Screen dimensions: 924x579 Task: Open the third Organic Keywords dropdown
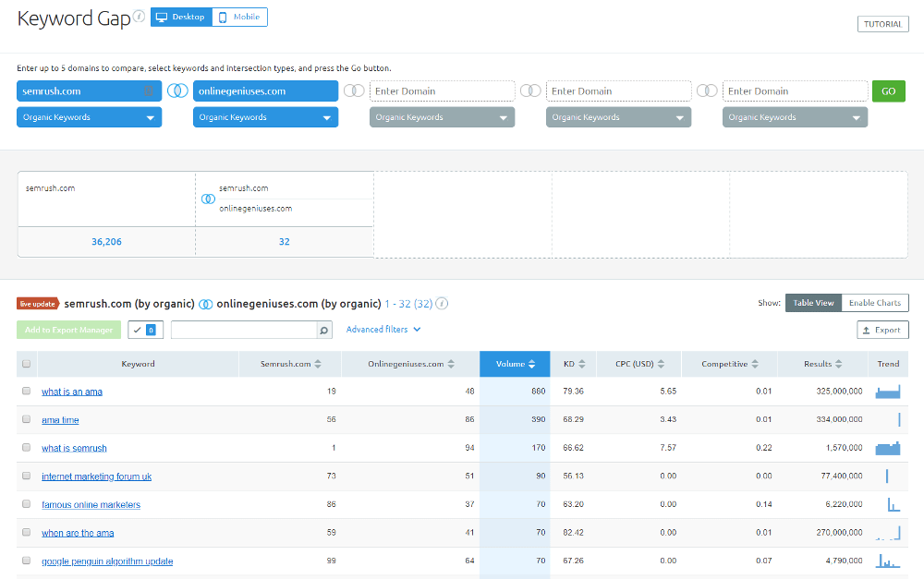click(x=442, y=116)
